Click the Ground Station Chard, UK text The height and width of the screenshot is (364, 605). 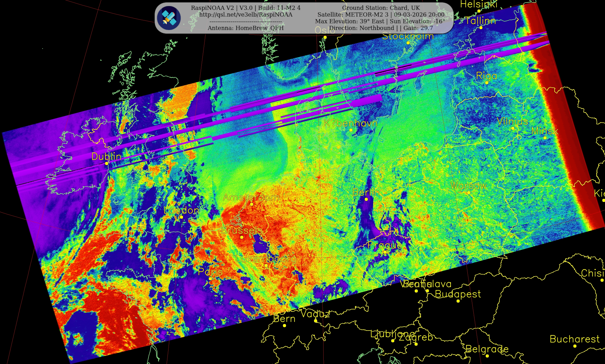(381, 8)
